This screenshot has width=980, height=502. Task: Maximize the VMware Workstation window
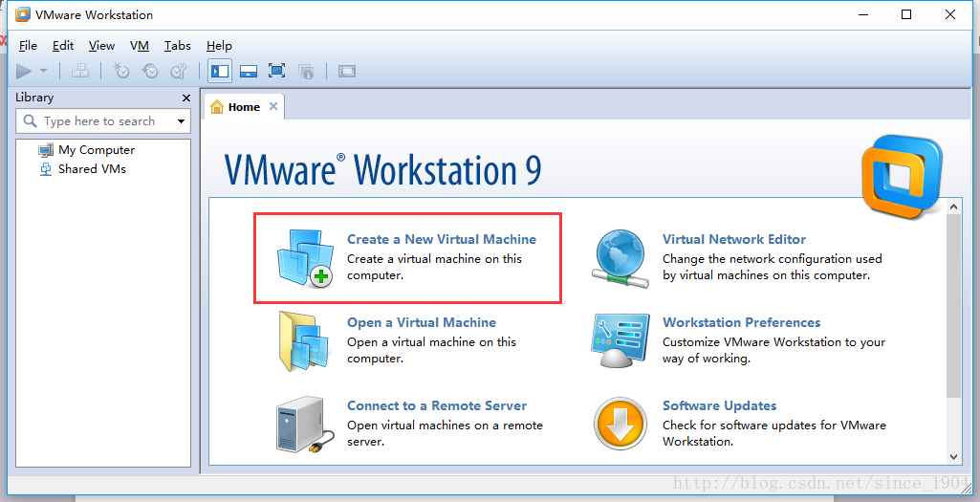[x=906, y=14]
